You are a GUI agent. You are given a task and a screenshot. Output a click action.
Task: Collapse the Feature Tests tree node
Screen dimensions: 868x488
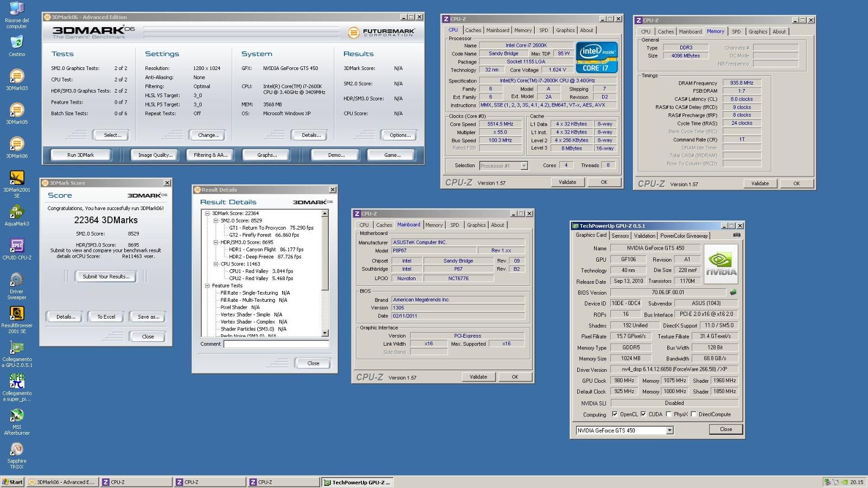(207, 286)
